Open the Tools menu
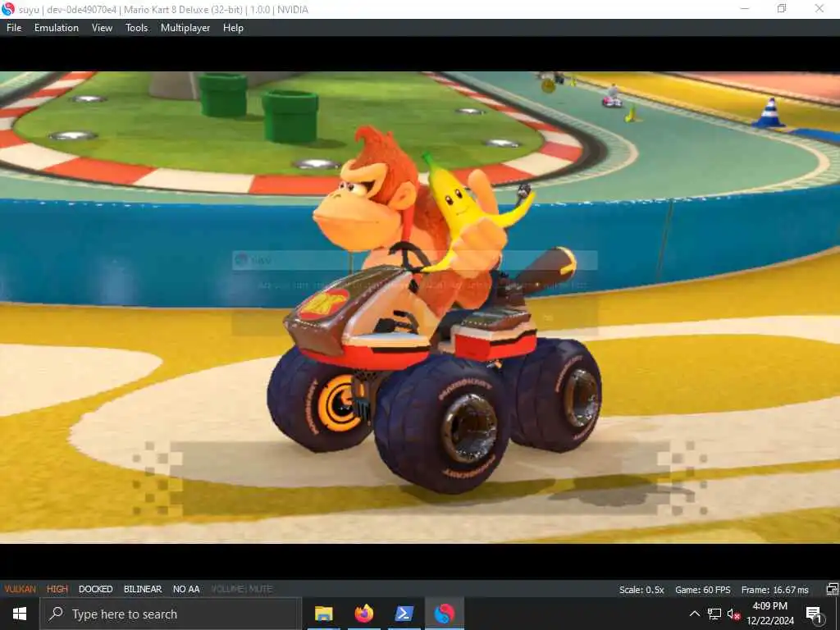840x630 pixels. (x=137, y=28)
